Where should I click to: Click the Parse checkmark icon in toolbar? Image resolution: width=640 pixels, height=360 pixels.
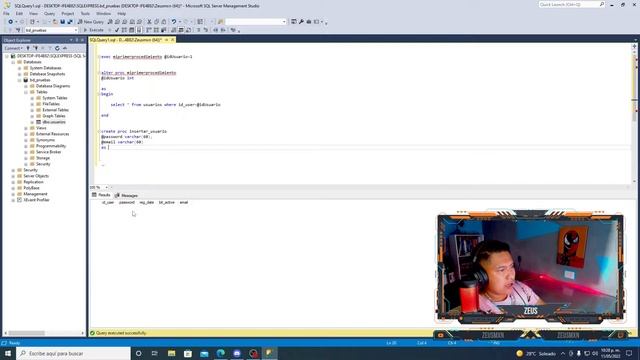(117, 30)
